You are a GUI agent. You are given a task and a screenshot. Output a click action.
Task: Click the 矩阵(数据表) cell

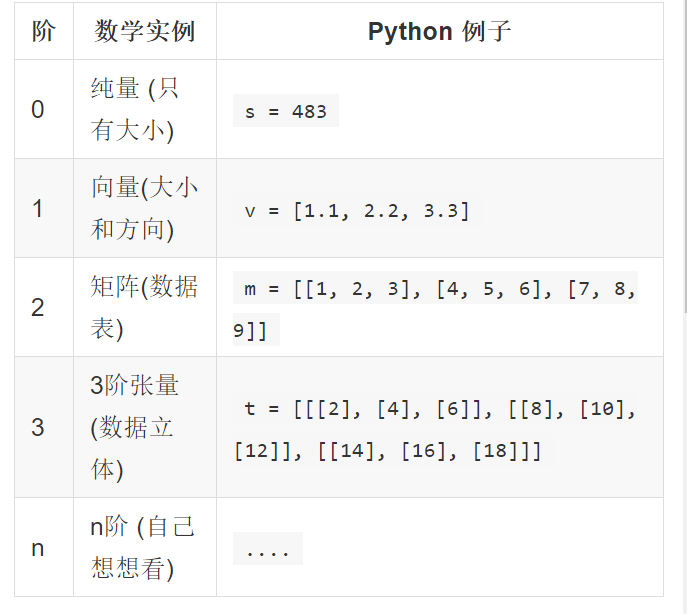pos(144,307)
